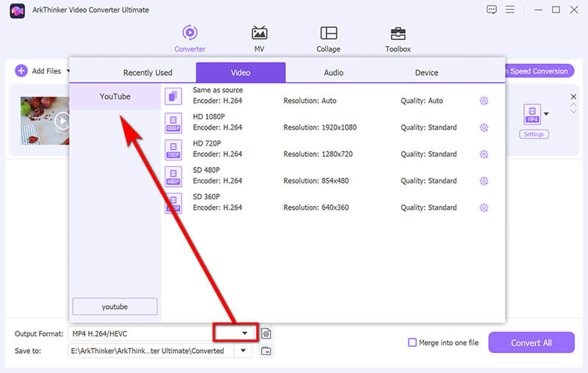Open the MV maker module

(x=259, y=38)
